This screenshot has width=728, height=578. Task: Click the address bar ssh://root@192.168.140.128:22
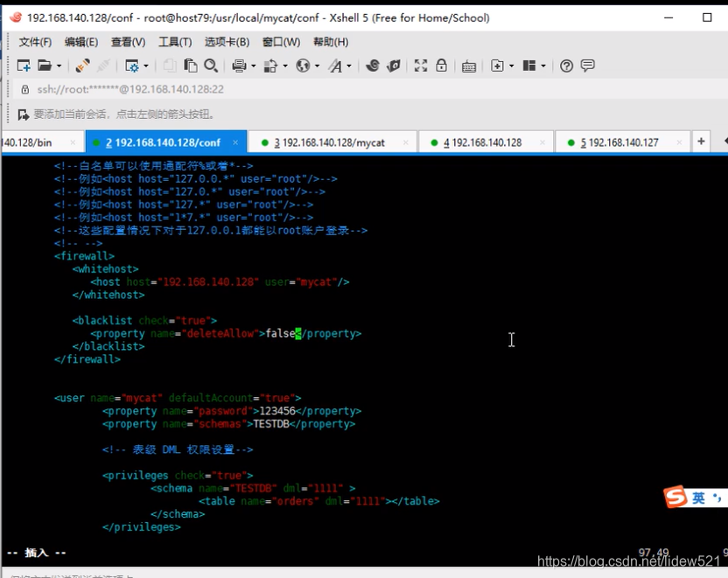point(130,89)
